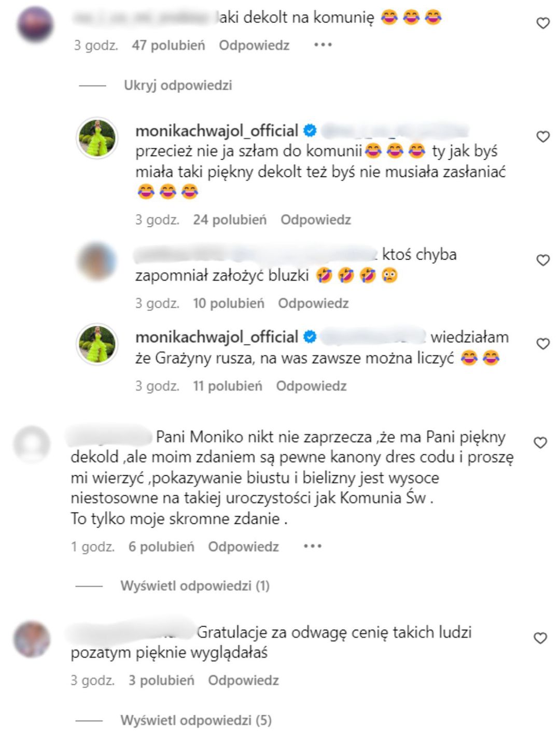Screen dimensions: 560x747
Task: Like Monika's reply about 'piękny dekolt'
Action: pos(542,137)
